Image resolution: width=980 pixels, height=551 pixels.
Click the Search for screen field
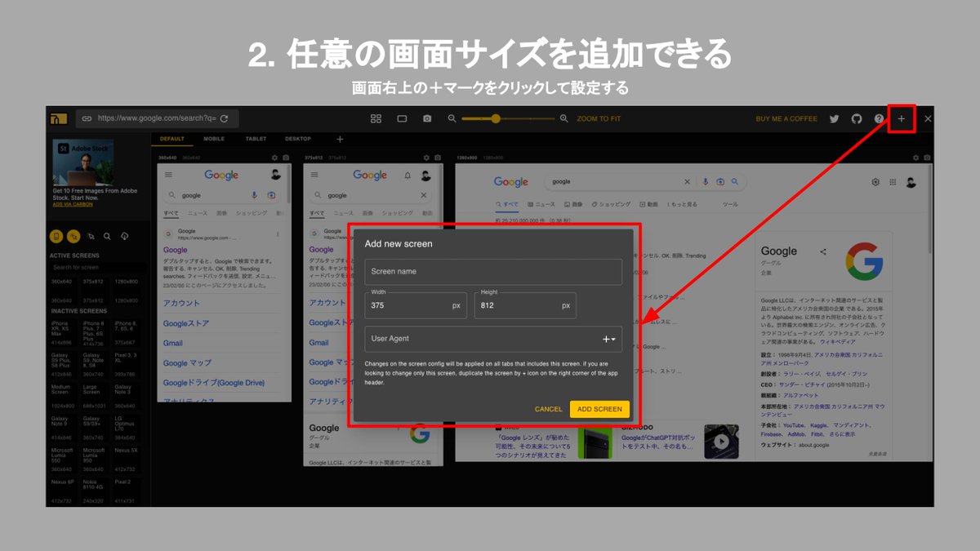point(98,268)
